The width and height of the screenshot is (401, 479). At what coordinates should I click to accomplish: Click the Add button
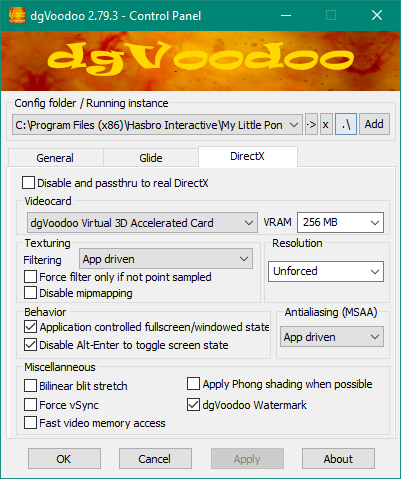(x=374, y=124)
